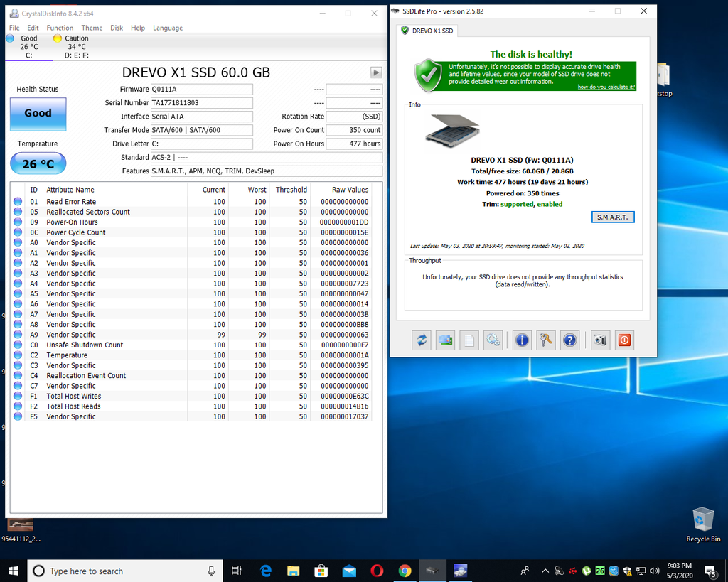The image size is (728, 582).
Task: Select the DREVO X1 SSD tab
Action: click(x=427, y=31)
